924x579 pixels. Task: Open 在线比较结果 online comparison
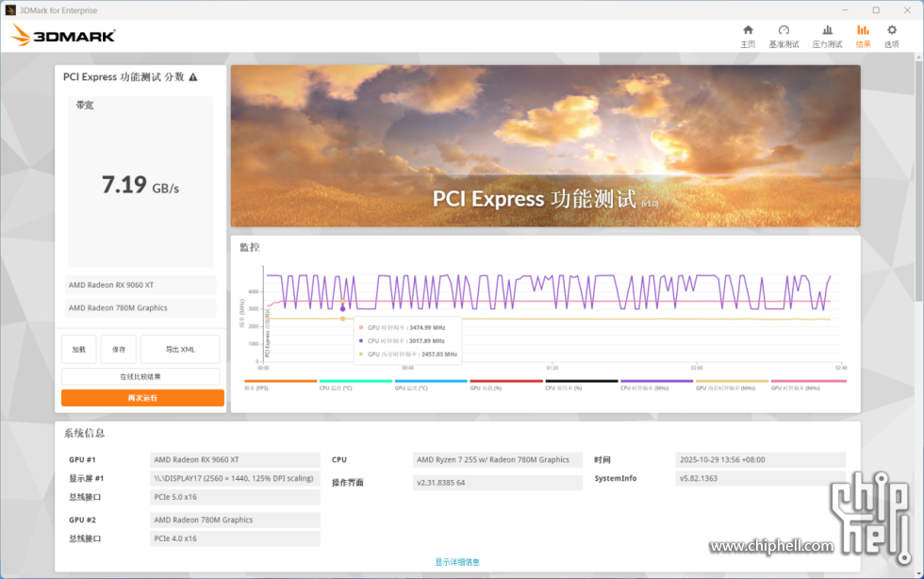click(x=140, y=376)
